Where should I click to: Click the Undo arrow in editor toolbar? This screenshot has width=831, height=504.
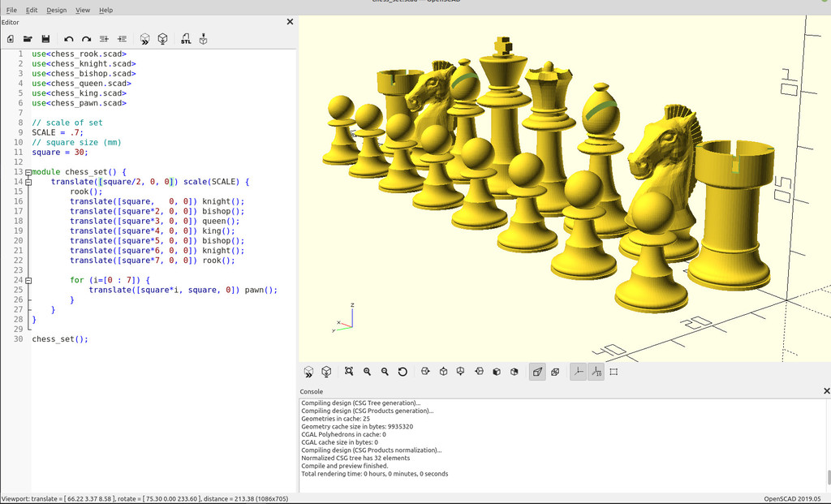point(69,39)
